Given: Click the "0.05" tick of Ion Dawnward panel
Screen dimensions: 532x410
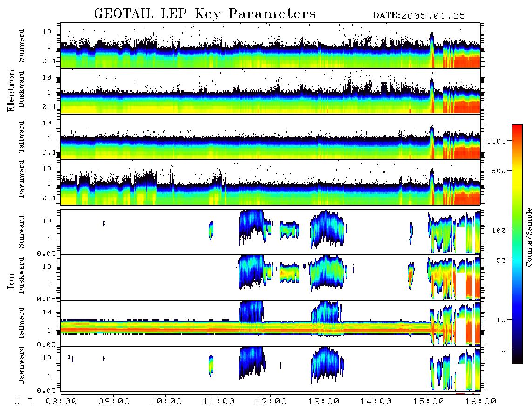Looking at the screenshot, I should pos(46,390).
